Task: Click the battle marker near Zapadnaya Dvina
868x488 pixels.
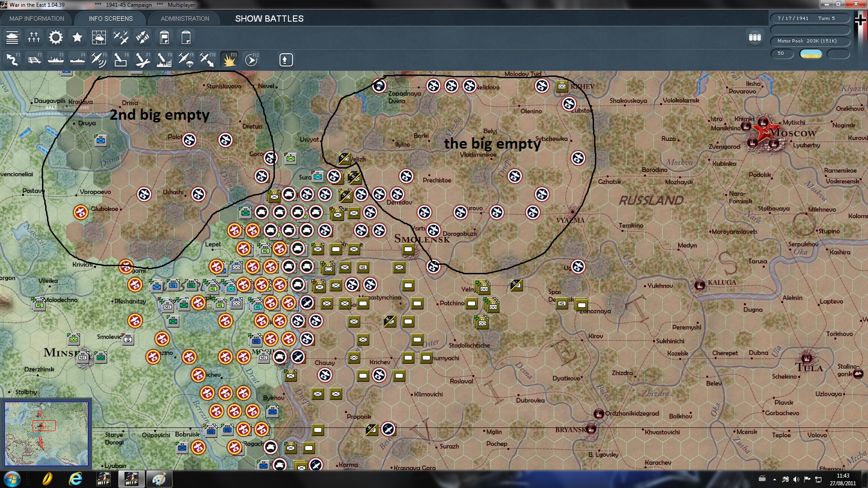Action: (x=379, y=85)
